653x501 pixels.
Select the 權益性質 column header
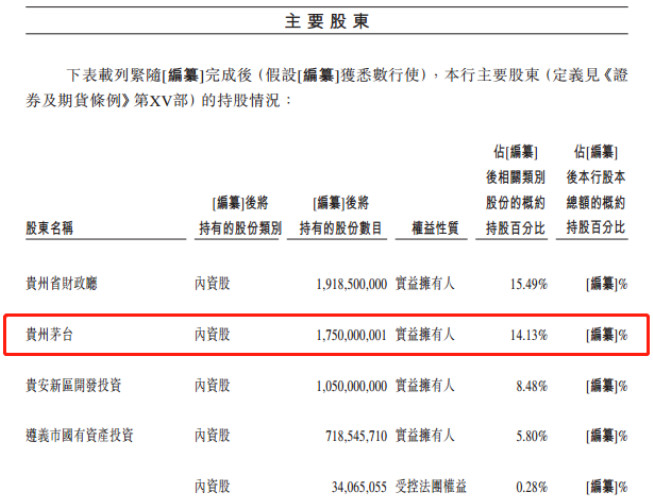coord(434,228)
